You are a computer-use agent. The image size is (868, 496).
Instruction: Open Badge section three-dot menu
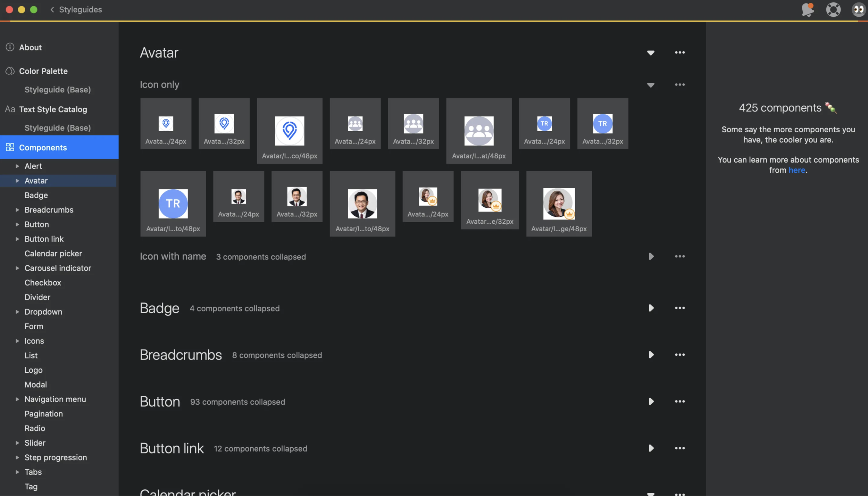coord(679,308)
